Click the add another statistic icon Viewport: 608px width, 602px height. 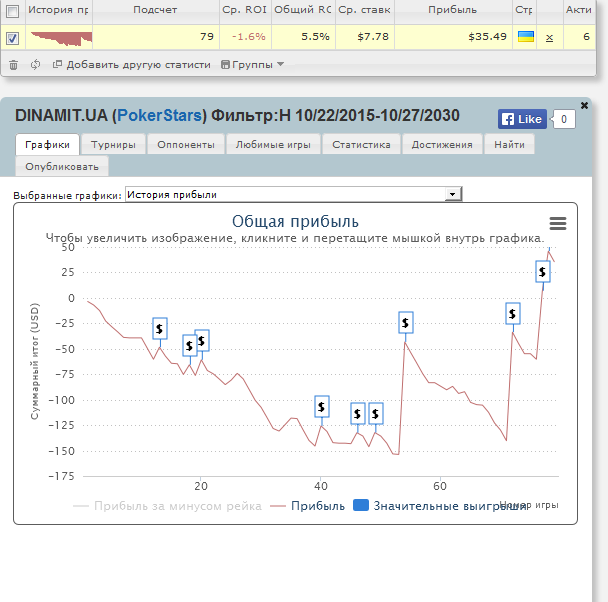[57, 64]
